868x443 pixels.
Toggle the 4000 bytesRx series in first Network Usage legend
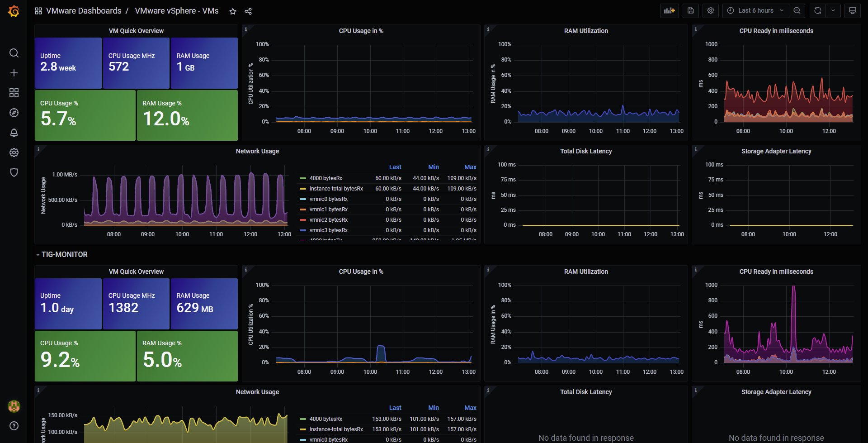(325, 178)
